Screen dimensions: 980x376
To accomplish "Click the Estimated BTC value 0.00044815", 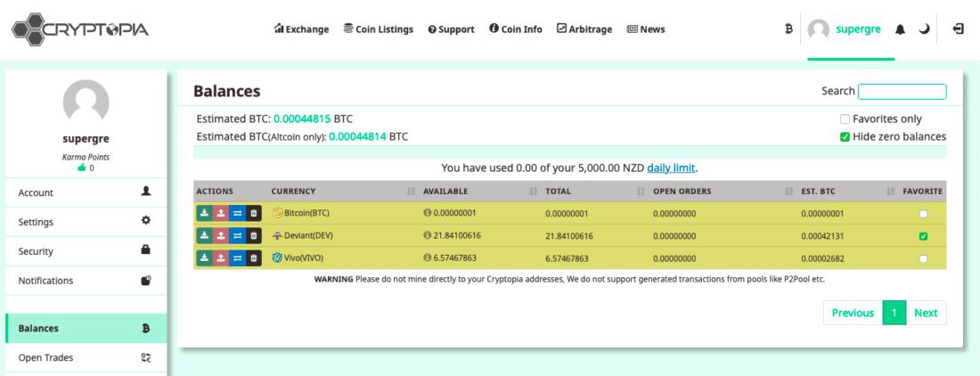I will click(302, 119).
